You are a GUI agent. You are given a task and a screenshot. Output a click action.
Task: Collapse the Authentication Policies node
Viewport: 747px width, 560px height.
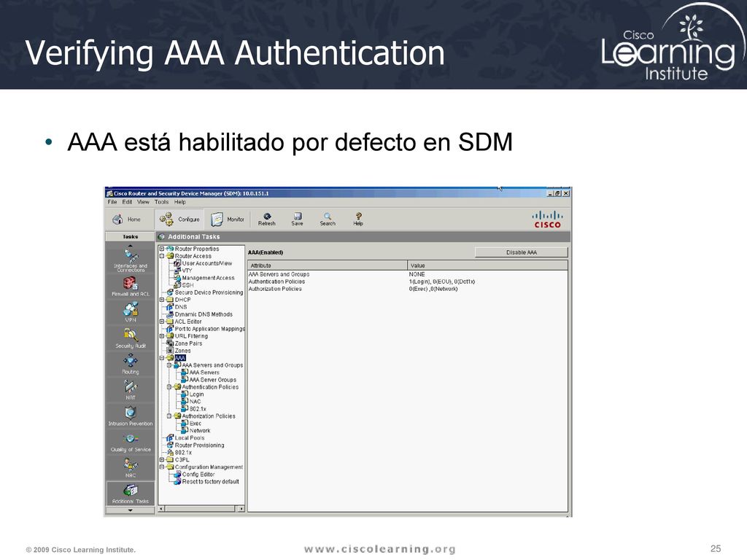[169, 387]
